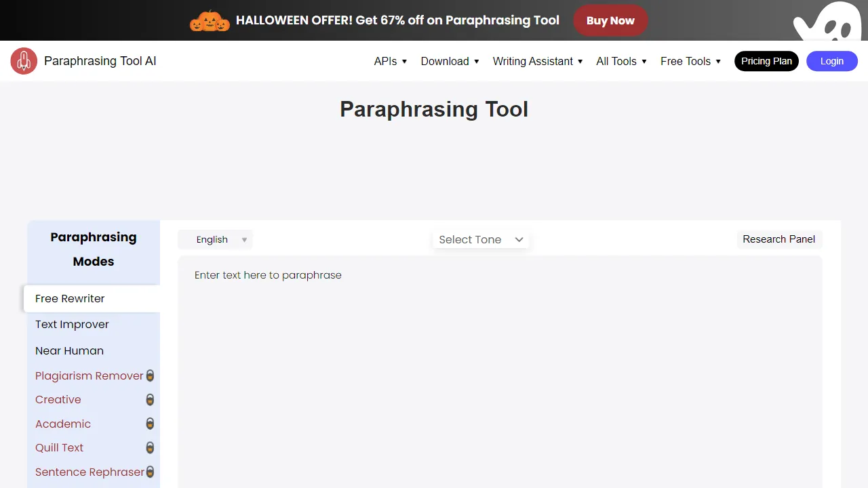Screen dimensions: 868x488
Task: Click the Paraphrasing Modes sidebar heading
Action: point(94,249)
